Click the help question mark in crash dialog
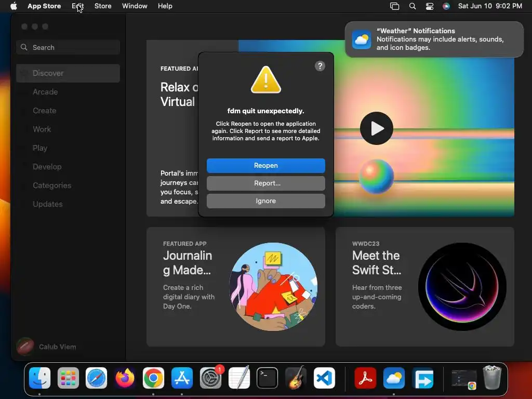Screen dimensions: 532x399 320,66
